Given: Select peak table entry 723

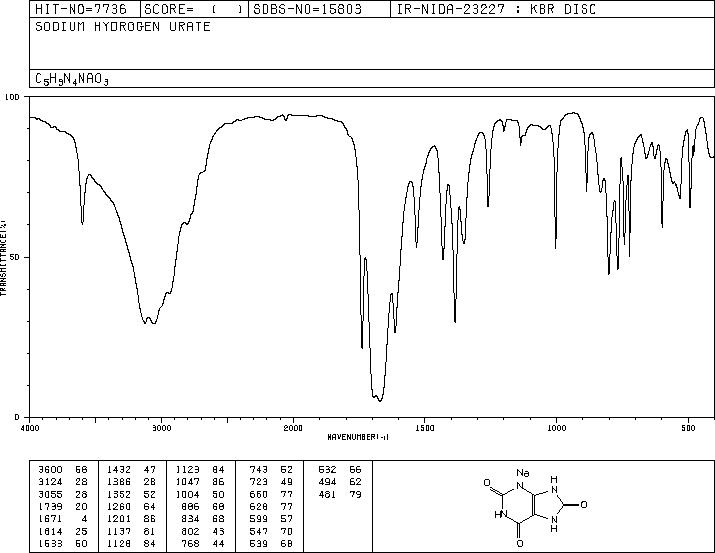Looking at the screenshot, I should pyautogui.click(x=259, y=482).
